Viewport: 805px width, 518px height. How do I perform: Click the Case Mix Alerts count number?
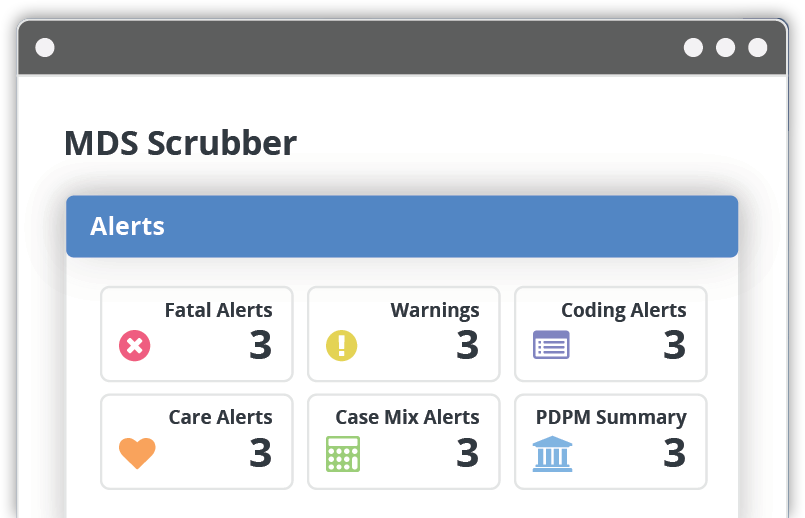tap(467, 453)
